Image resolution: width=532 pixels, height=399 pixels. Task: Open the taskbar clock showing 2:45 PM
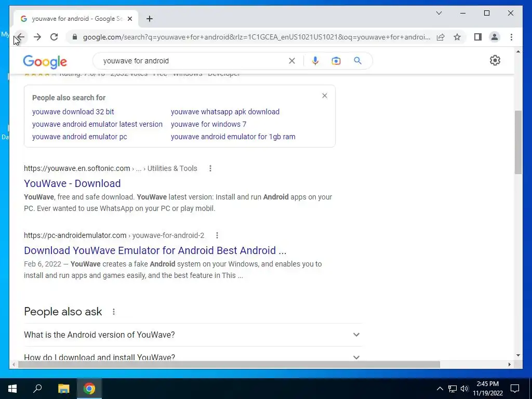pyautogui.click(x=487, y=389)
